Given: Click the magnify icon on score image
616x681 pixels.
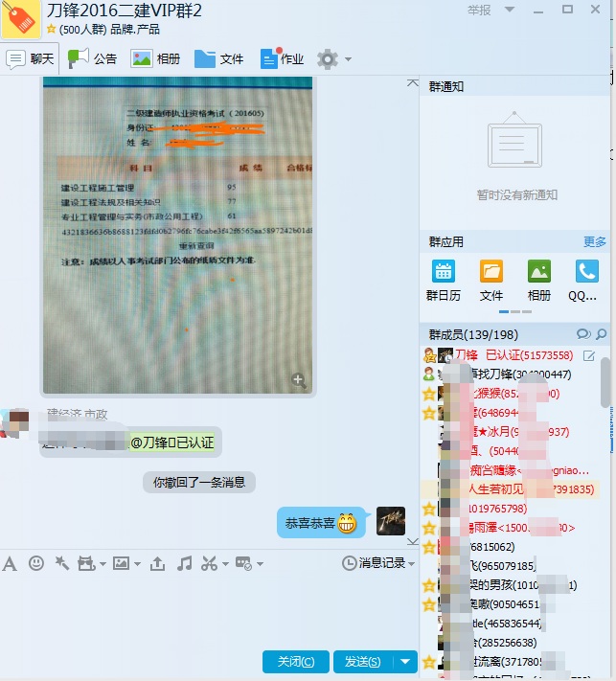Looking at the screenshot, I should (x=298, y=380).
